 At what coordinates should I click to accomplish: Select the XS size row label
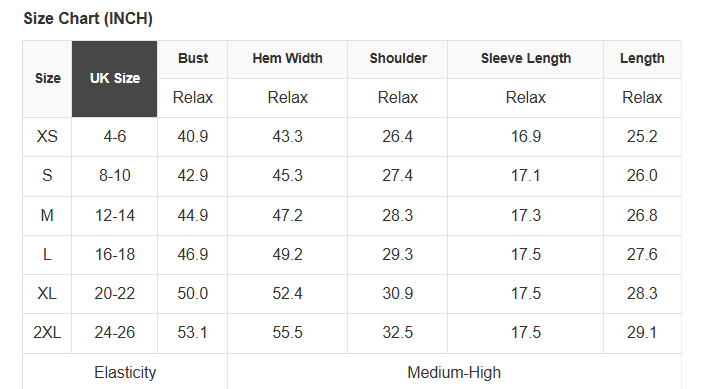point(47,137)
